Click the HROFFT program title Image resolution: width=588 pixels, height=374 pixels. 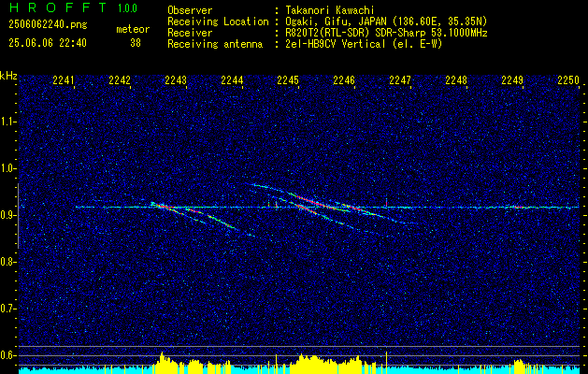click(58, 7)
